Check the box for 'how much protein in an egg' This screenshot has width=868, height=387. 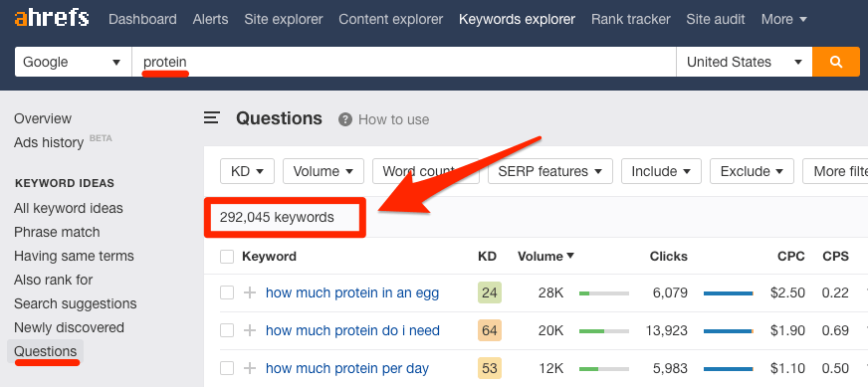[227, 292]
